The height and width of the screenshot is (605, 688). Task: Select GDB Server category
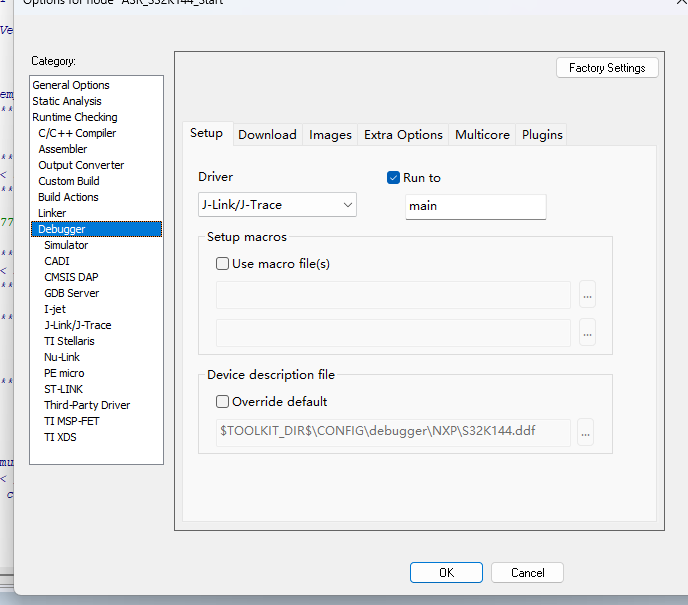point(72,293)
